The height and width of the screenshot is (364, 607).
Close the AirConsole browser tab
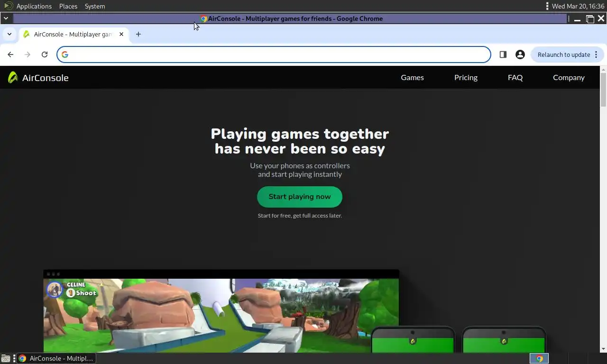(121, 34)
